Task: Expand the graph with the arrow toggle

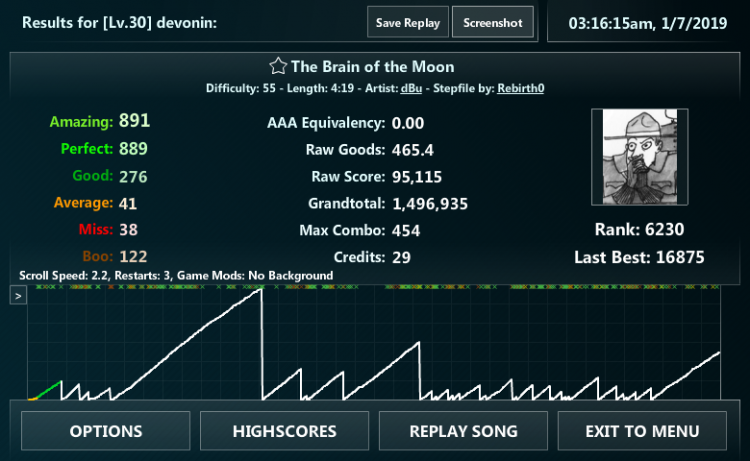Action: pos(18,296)
